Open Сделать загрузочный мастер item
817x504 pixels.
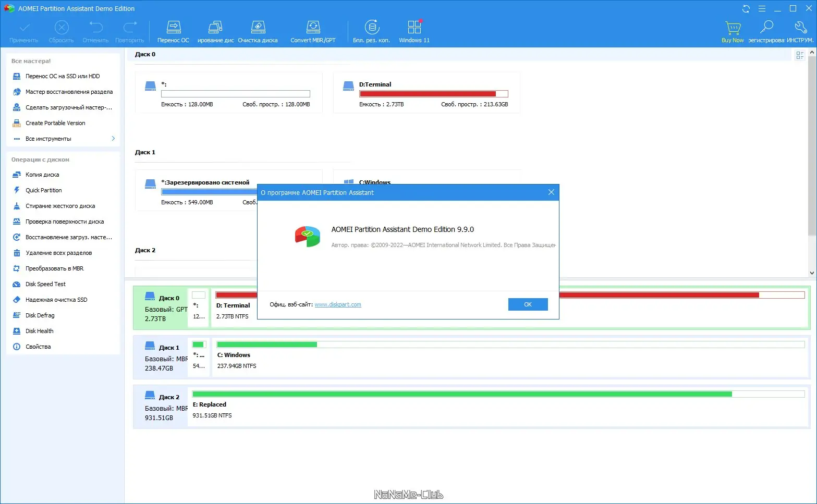click(63, 107)
